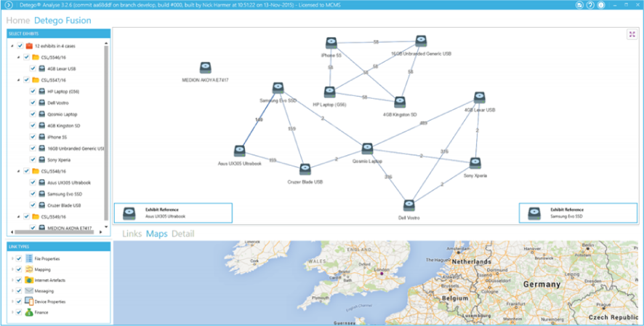Uncheck the Dell Vostro exhibit checkbox
Image resolution: width=644 pixels, height=326 pixels.
click(x=33, y=103)
